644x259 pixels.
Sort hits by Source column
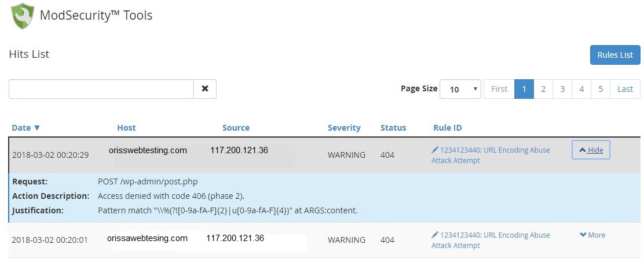(x=236, y=128)
